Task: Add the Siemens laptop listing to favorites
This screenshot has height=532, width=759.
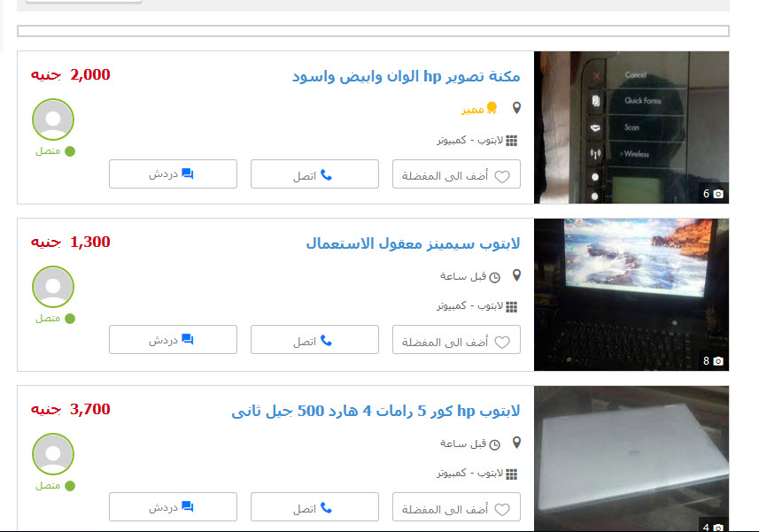Action: (x=456, y=340)
